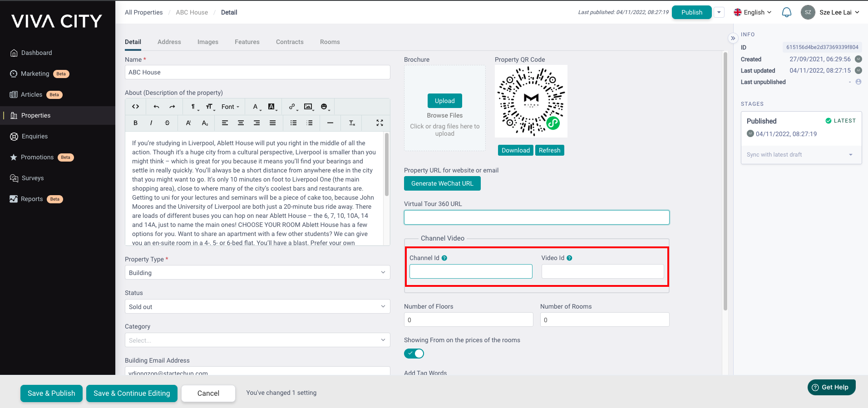Apply subscript formatting
Screen dimensions: 868x408
205,123
